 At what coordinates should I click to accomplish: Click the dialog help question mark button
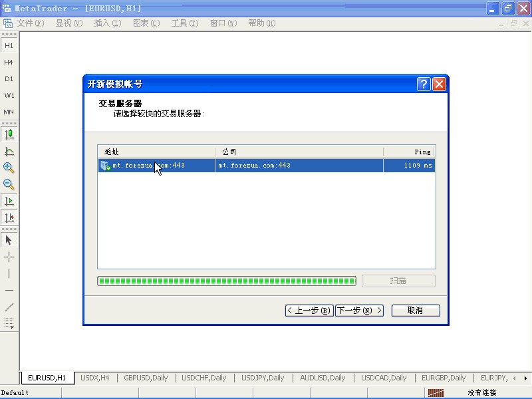pos(424,84)
